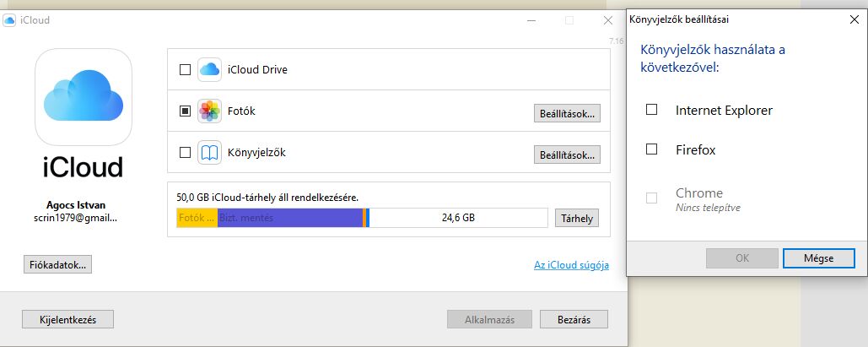Toggle the Fotók checkbox

185,111
